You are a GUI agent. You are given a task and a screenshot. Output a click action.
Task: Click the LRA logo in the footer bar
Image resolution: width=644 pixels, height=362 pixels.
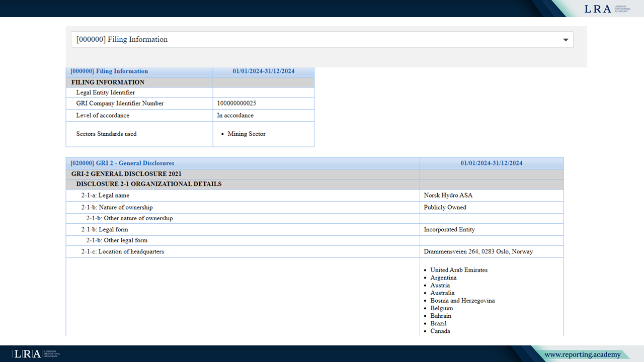[36, 354]
